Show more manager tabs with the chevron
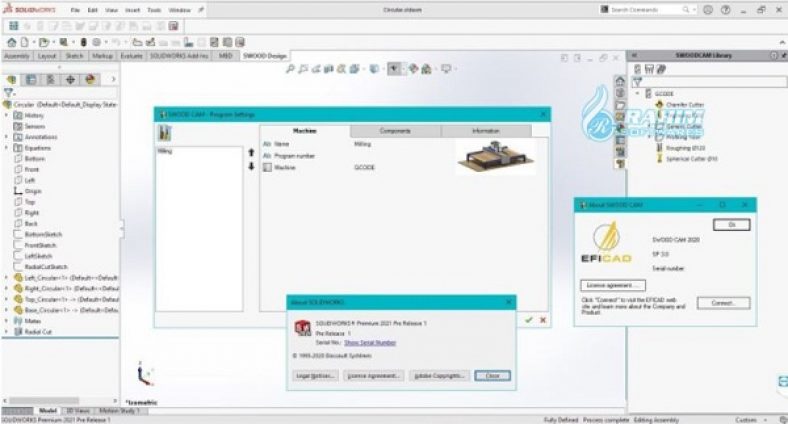This screenshot has width=788, height=424. (113, 79)
